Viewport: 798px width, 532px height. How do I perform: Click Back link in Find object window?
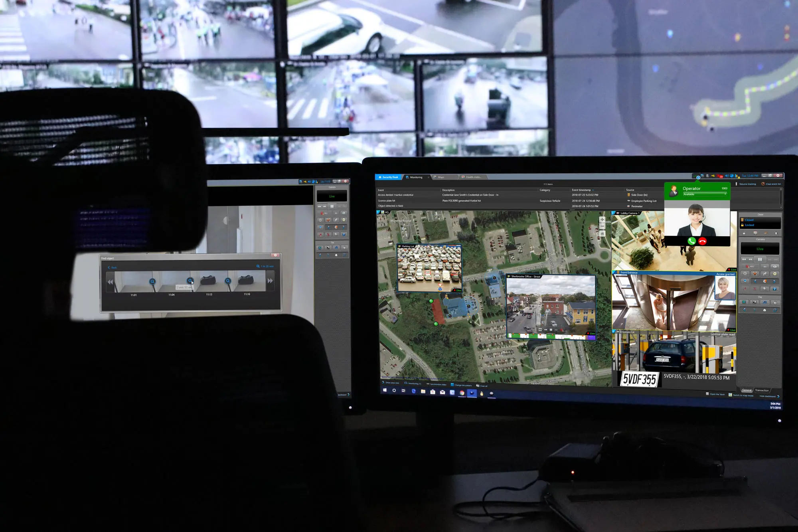click(113, 267)
